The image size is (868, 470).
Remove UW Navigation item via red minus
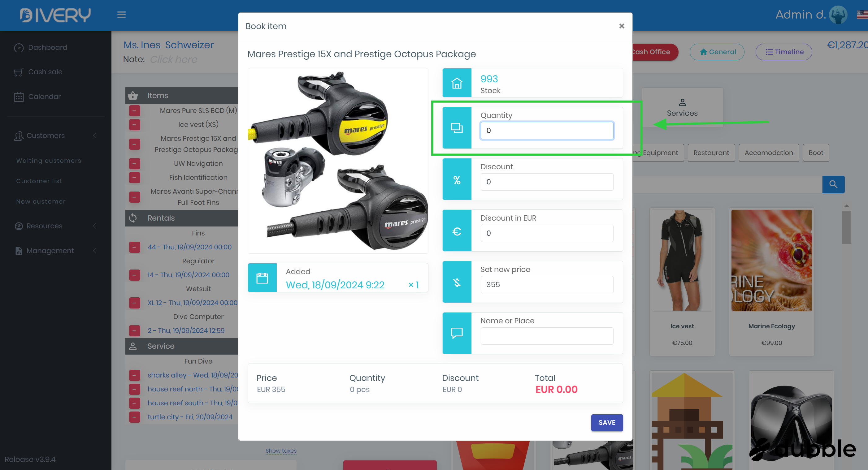pyautogui.click(x=134, y=164)
